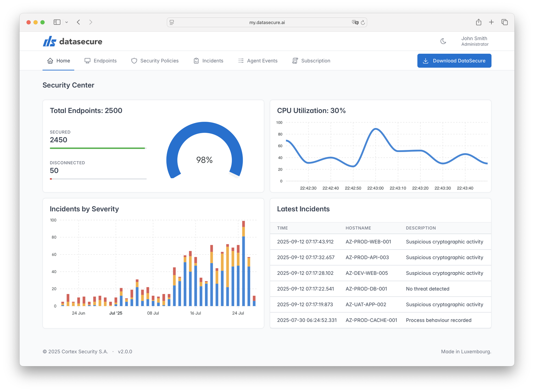Go back in browser history
This screenshot has height=392, width=534.
pos(78,22)
